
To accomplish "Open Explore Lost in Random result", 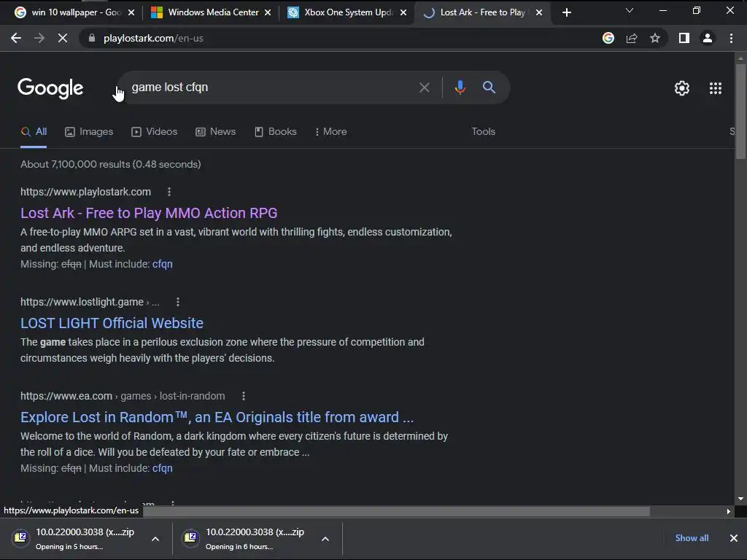I will [x=217, y=417].
